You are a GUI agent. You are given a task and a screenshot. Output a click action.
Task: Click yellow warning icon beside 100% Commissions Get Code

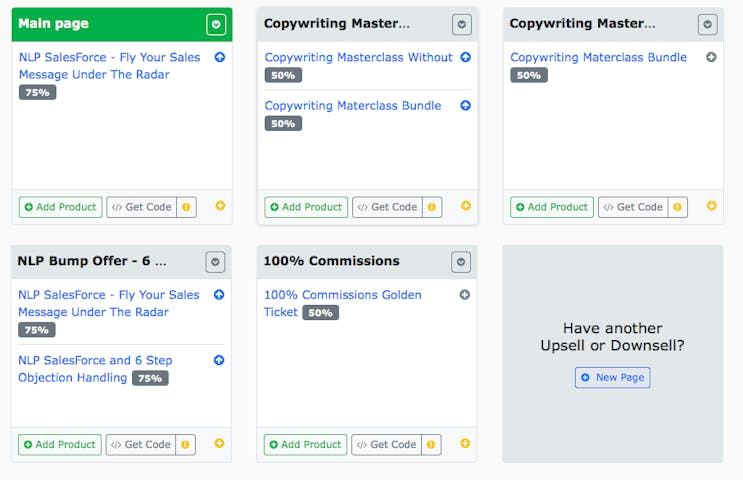pos(432,444)
